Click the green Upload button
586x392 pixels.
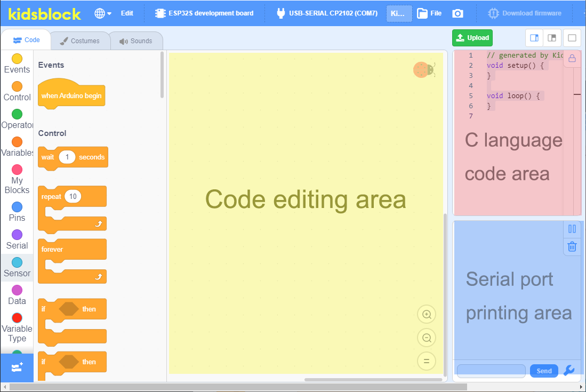(x=472, y=38)
